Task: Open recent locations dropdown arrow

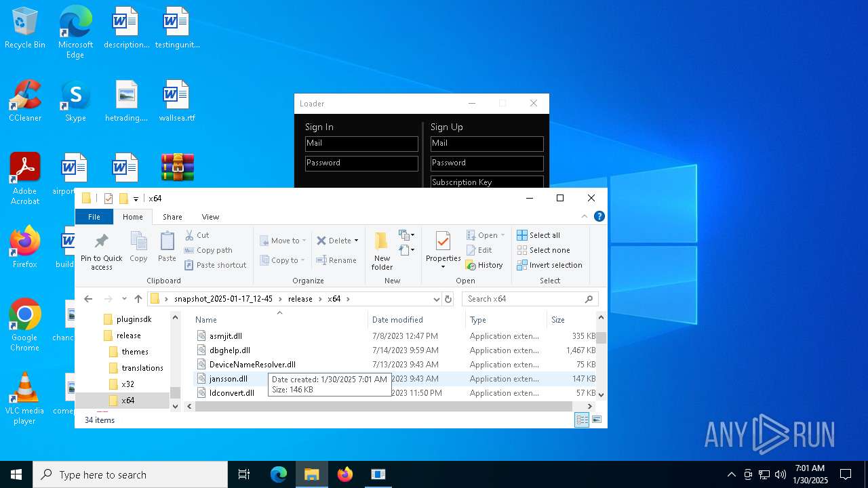Action: (124, 299)
